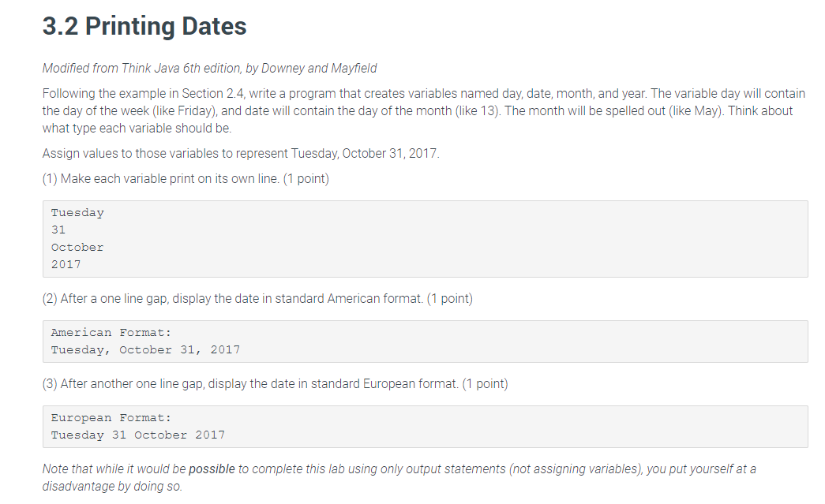This screenshot has height=504, width=825.
Task: Click 'Tuesday, October 31, 2017' code line
Action: [145, 350]
